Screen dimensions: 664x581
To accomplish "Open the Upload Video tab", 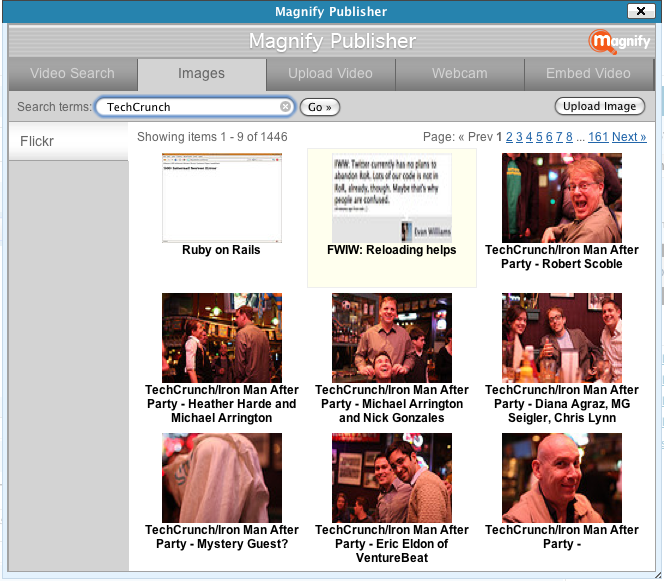I will point(330,74).
